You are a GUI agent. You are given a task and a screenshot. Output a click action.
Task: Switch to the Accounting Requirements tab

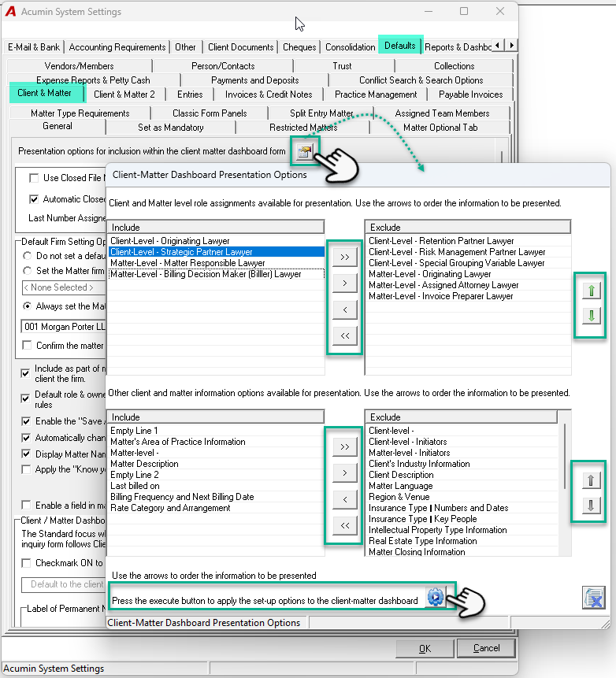pos(117,47)
